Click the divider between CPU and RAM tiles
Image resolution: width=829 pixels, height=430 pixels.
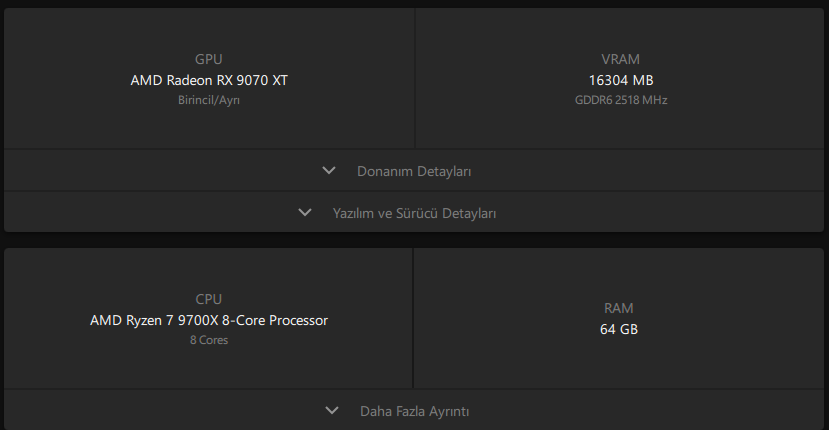click(x=413, y=318)
